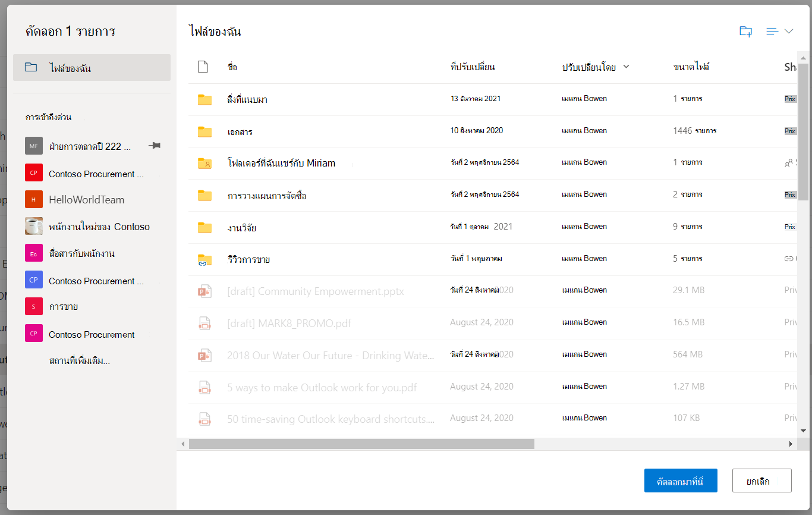
Task: Sort by the ขนาดไฟล์ column header
Action: (691, 67)
